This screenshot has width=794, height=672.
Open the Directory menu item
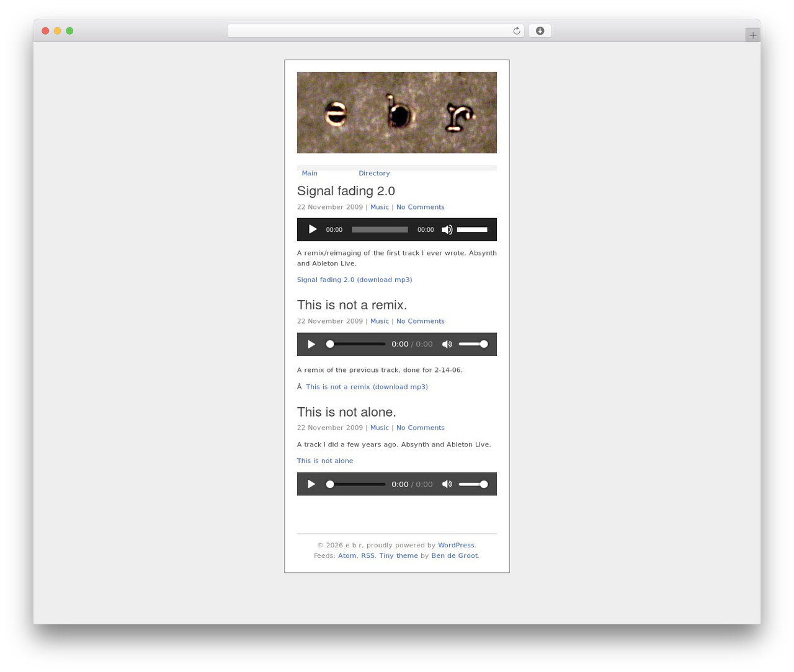point(374,173)
